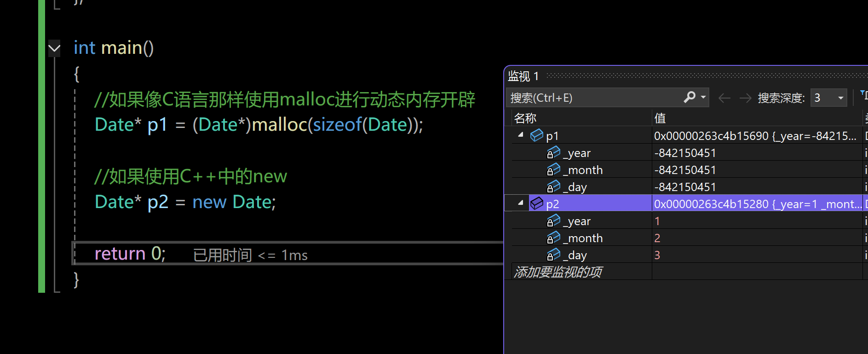Screen dimensions: 868x354
Task: Click the search magnifier icon in Watch
Action: pyautogui.click(x=690, y=97)
